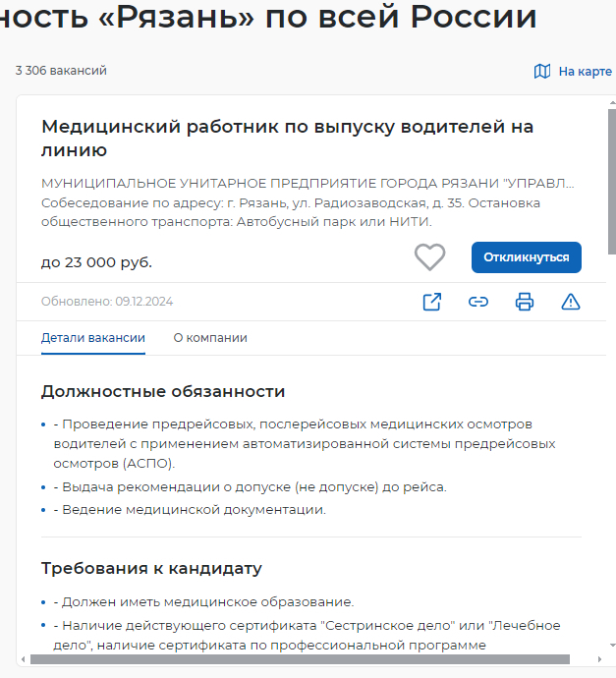Open the map view icon
616x678 pixels.
542,71
